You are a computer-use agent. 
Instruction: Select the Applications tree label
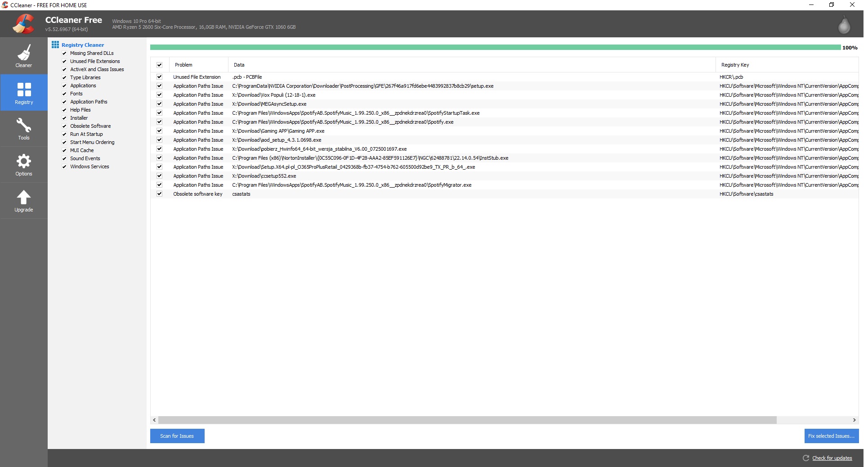point(83,85)
